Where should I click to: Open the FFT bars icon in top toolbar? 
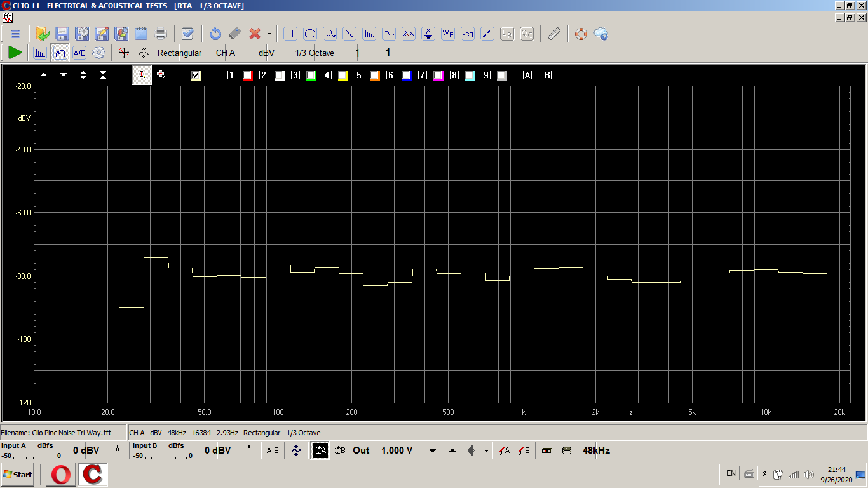click(x=369, y=34)
